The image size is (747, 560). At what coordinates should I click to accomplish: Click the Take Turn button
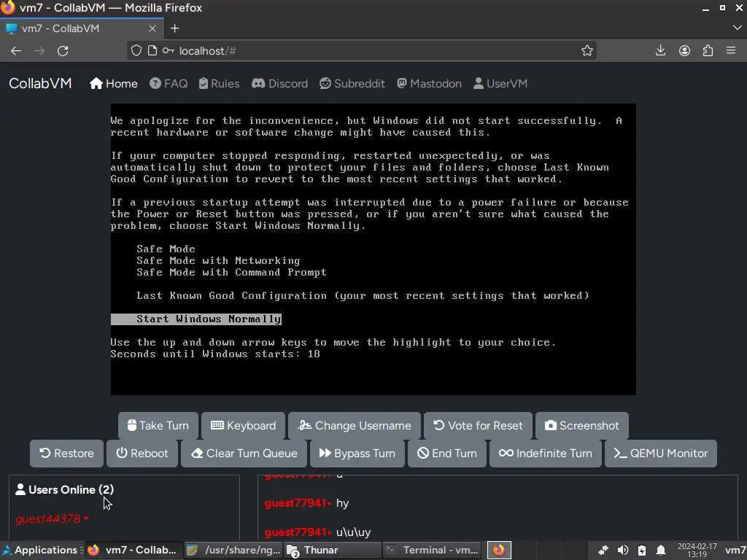click(158, 426)
